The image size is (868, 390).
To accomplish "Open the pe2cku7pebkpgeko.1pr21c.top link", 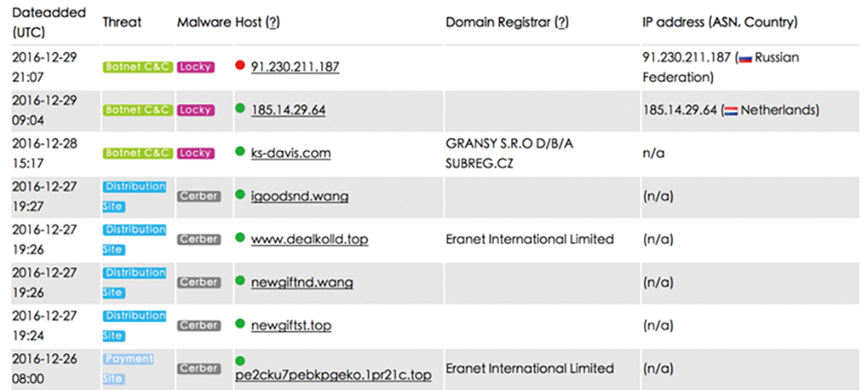I will tap(333, 375).
